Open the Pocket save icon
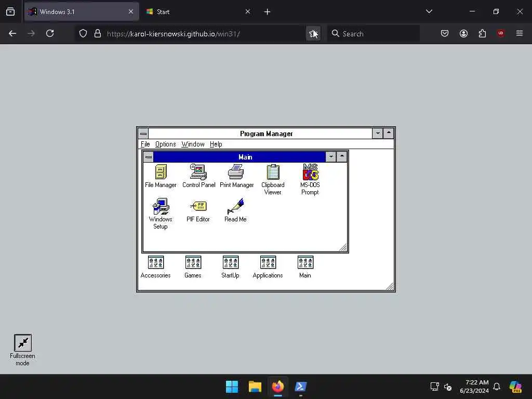Image resolution: width=532 pixels, height=399 pixels. 445,33
